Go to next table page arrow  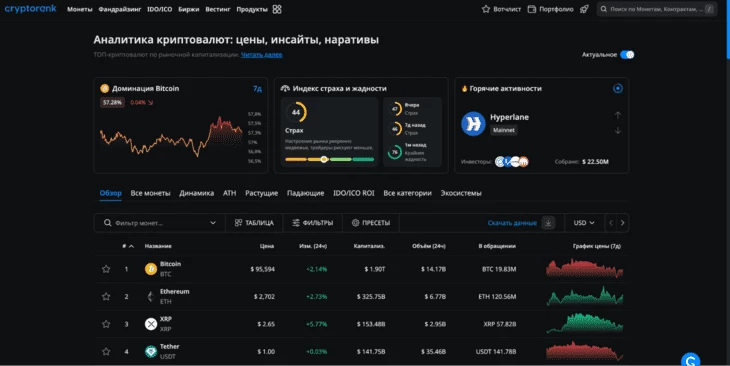[x=622, y=223]
